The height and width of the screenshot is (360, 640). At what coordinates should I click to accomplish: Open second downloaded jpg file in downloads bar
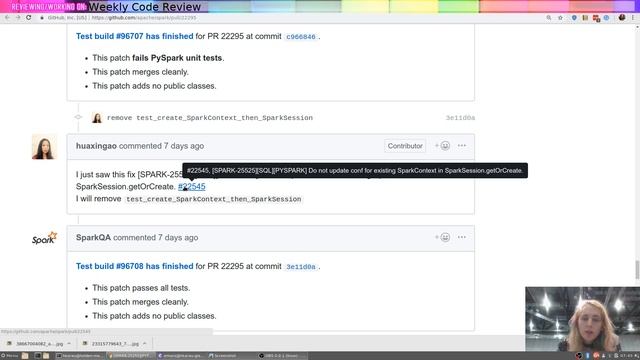pyautogui.click(x=111, y=344)
